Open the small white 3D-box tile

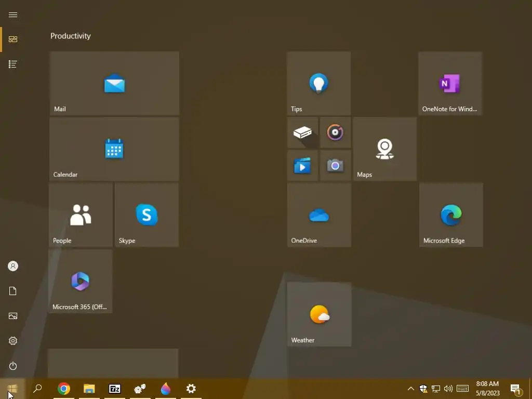pyautogui.click(x=302, y=132)
